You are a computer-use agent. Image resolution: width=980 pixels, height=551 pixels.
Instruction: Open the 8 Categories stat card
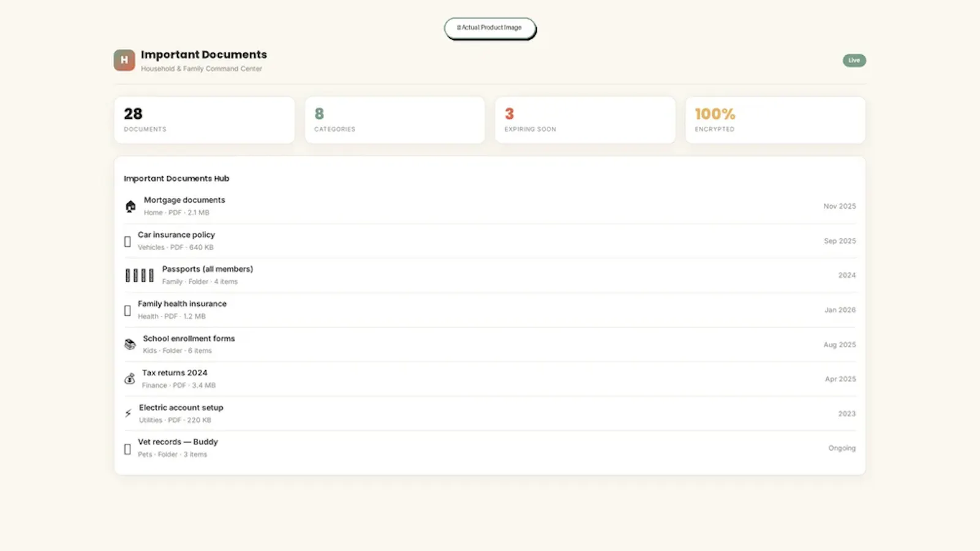click(x=395, y=120)
